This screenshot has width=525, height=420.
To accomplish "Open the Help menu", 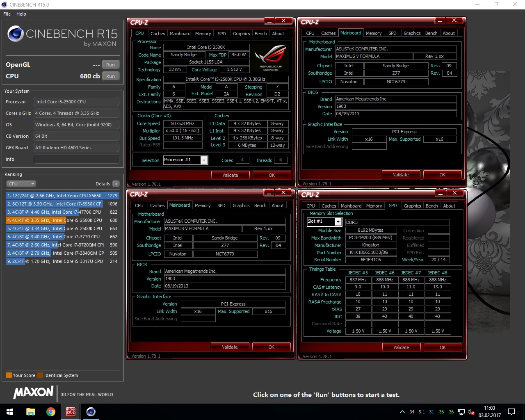I will point(21,14).
